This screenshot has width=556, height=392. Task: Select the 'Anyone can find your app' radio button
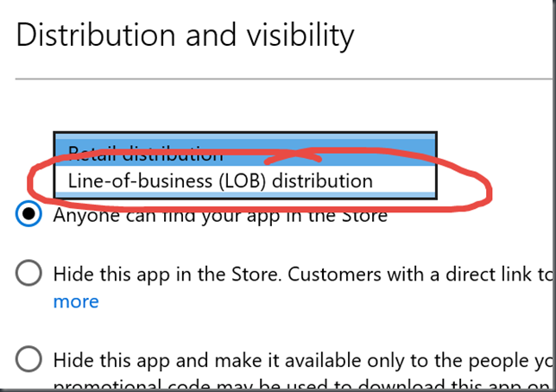point(28,213)
